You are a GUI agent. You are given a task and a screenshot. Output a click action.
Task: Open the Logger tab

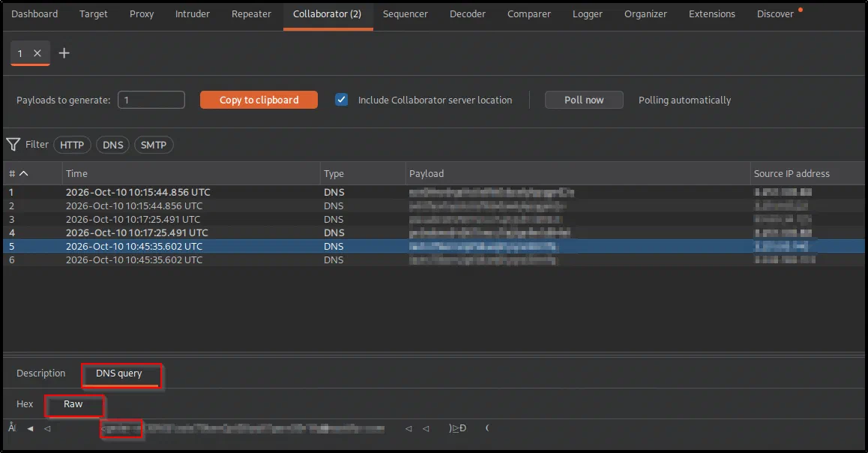click(x=588, y=13)
